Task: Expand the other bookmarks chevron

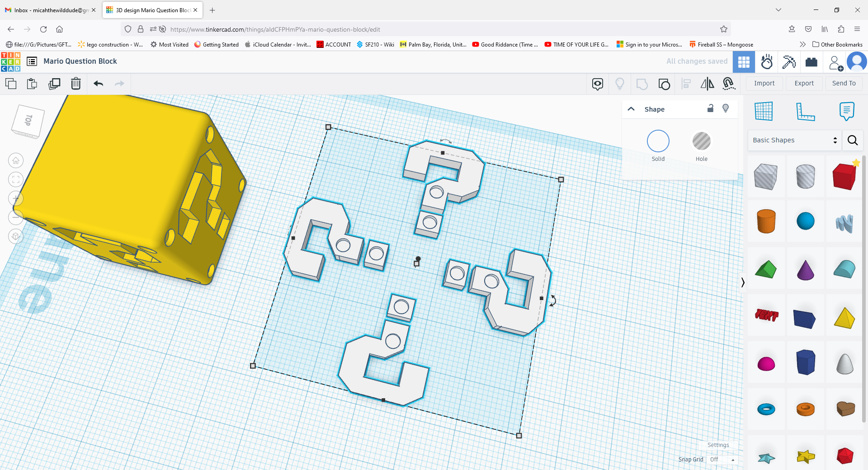Action: 802,44
